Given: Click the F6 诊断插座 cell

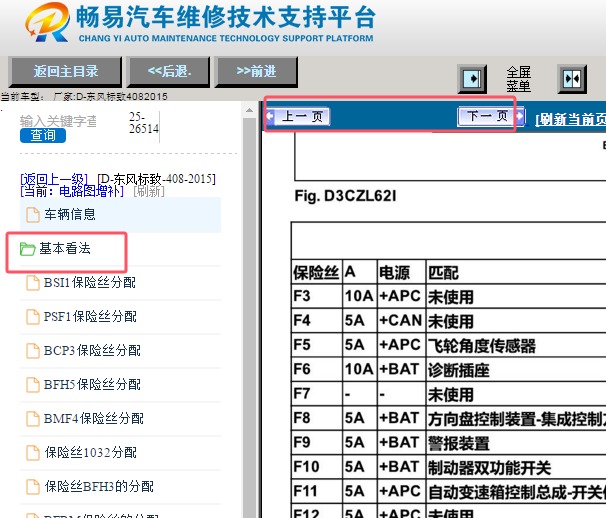Looking at the screenshot, I should tap(516, 370).
